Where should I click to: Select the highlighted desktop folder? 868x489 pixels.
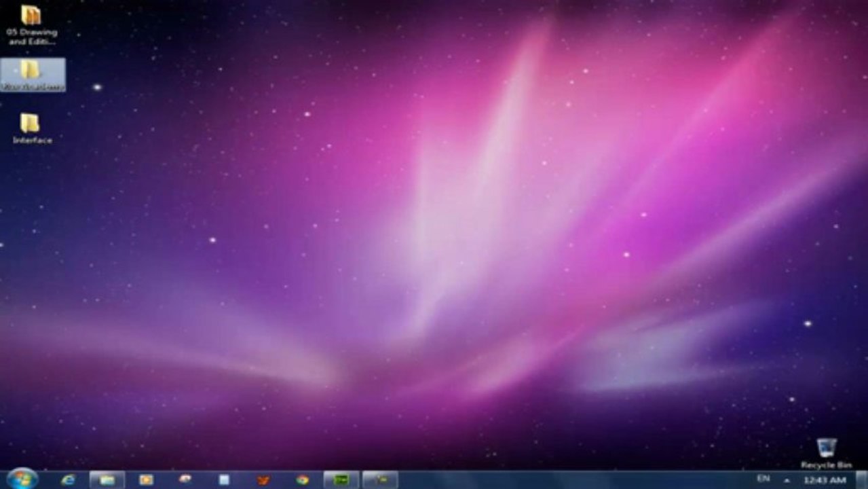(33, 75)
